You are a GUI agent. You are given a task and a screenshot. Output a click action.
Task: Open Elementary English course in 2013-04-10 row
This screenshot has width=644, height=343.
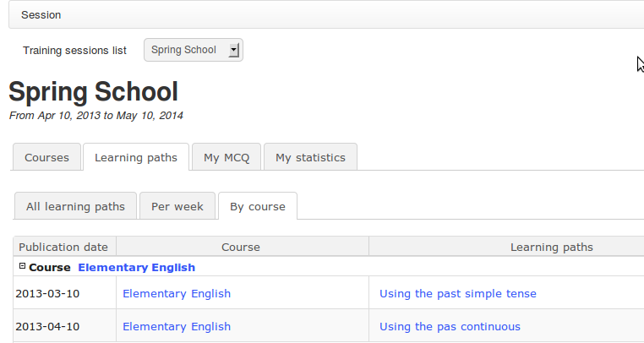coord(177,327)
